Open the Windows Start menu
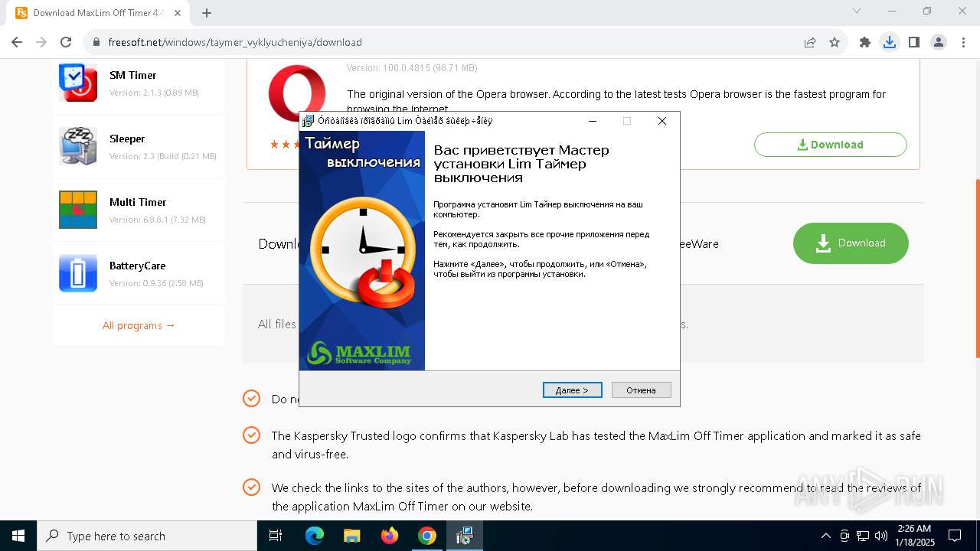980x551 pixels. click(18, 536)
